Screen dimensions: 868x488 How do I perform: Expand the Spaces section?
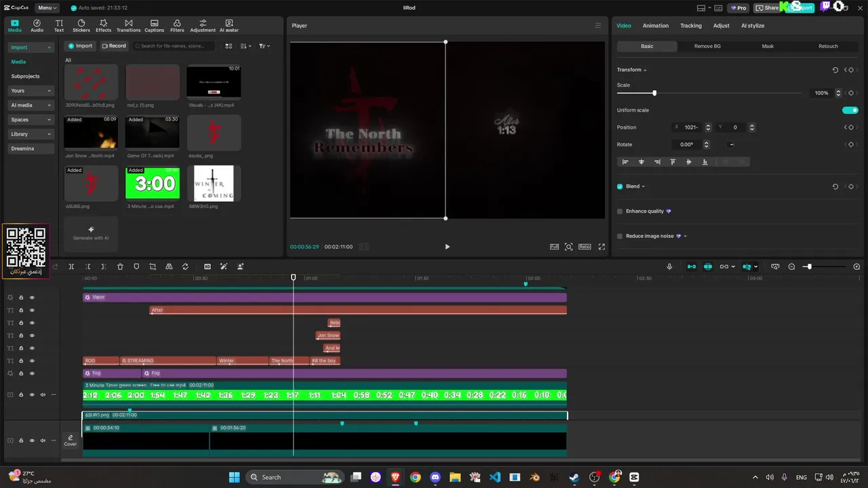(x=31, y=119)
